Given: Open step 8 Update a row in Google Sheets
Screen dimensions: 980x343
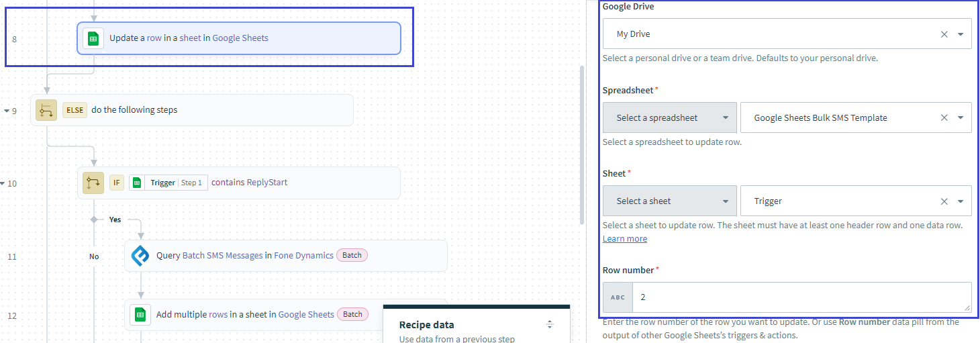Looking at the screenshot, I should coord(239,38).
